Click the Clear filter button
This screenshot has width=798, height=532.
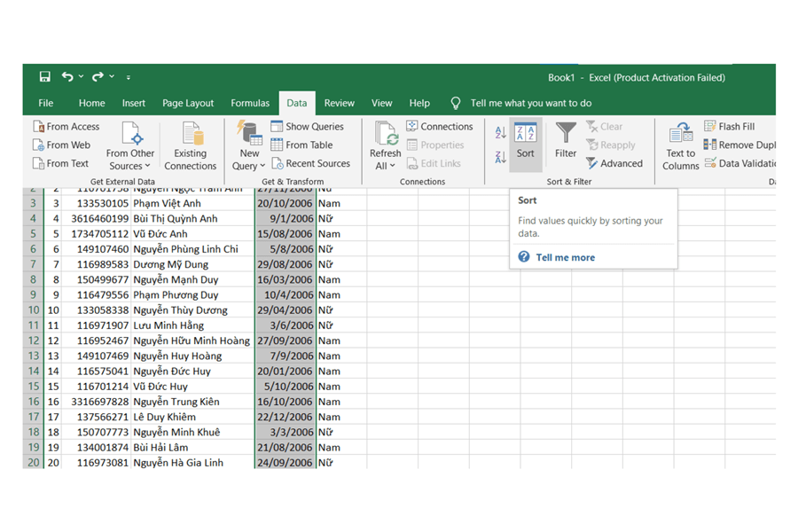click(x=604, y=126)
